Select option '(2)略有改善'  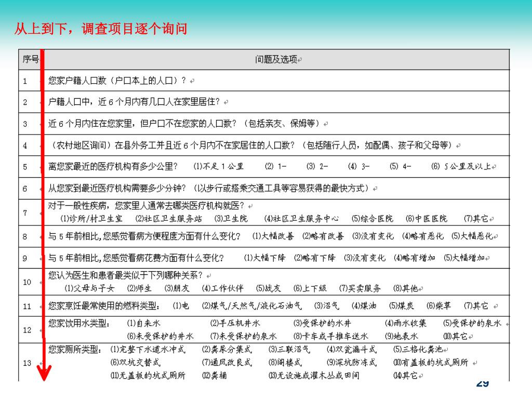(323, 236)
